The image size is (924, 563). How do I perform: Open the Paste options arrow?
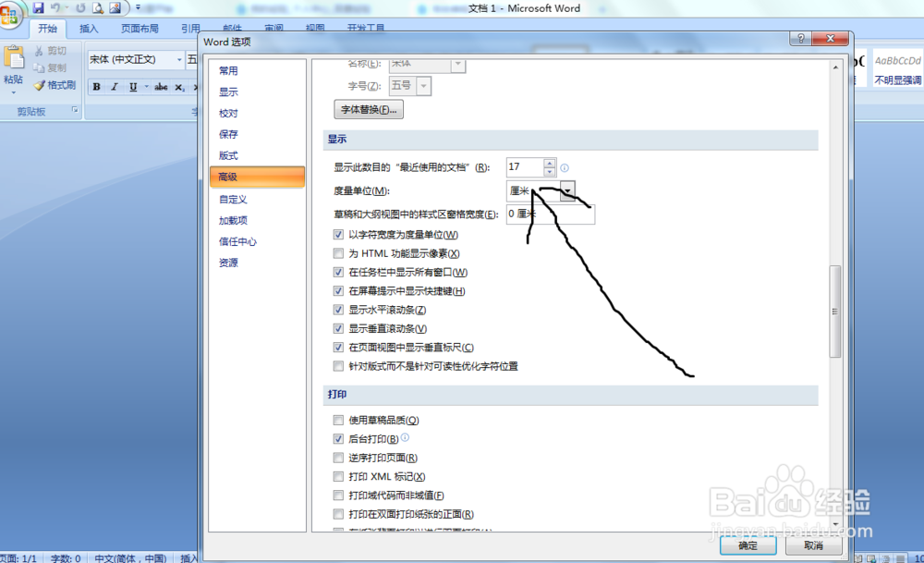click(14, 92)
